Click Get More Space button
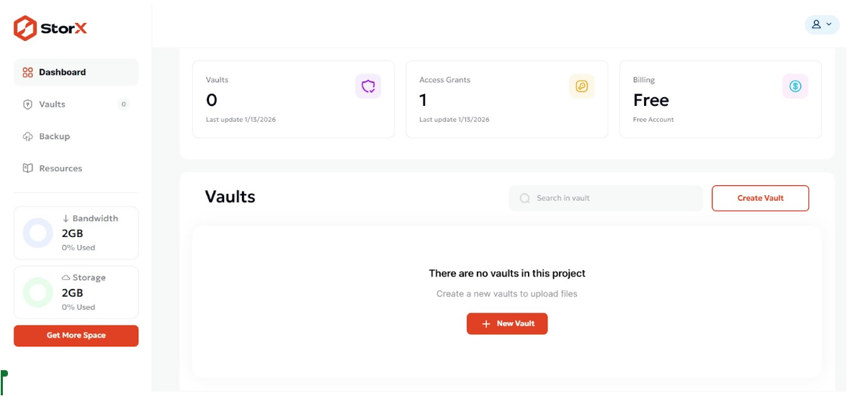The width and height of the screenshot is (868, 404). click(x=76, y=336)
